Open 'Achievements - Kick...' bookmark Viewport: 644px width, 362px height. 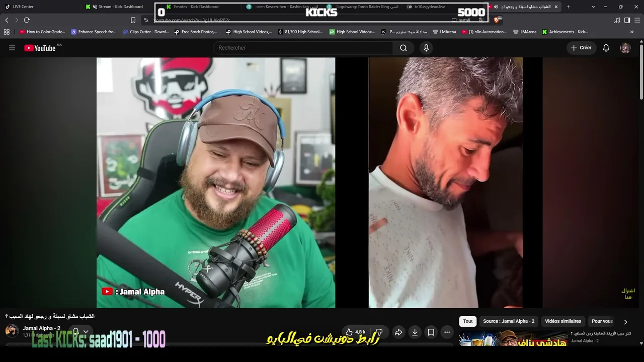[565, 32]
